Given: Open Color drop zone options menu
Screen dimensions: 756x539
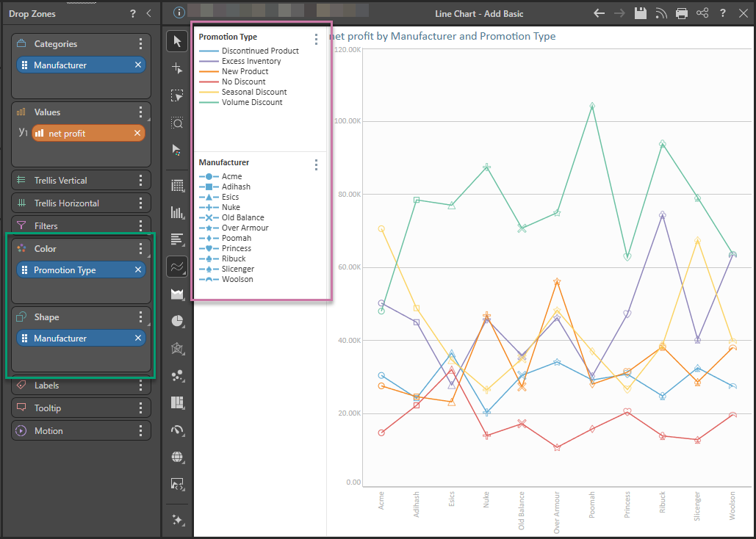Looking at the screenshot, I should tap(140, 249).
